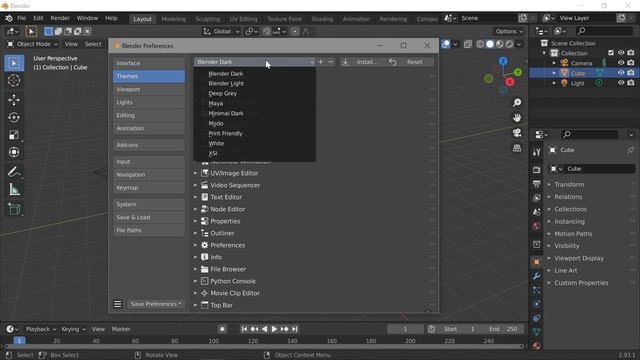Click the timeline horizontal scrollbar
This screenshot has height=360, width=640.
tap(264, 347)
